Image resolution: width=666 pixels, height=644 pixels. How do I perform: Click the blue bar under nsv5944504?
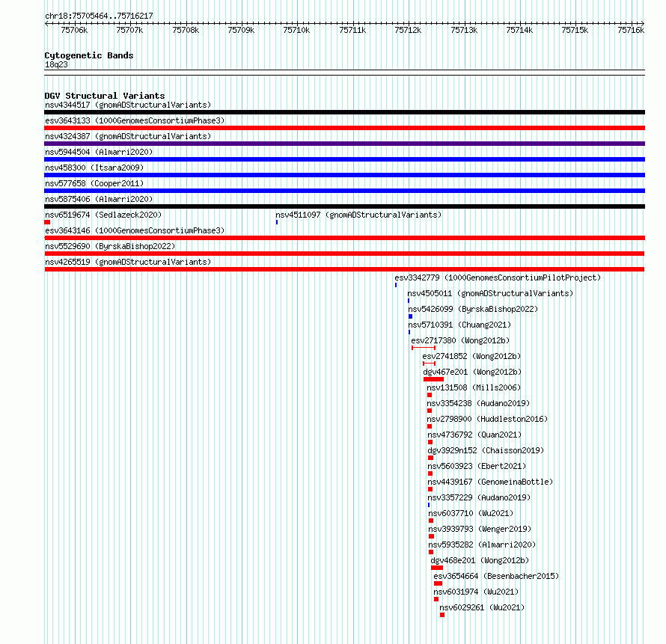(x=344, y=159)
